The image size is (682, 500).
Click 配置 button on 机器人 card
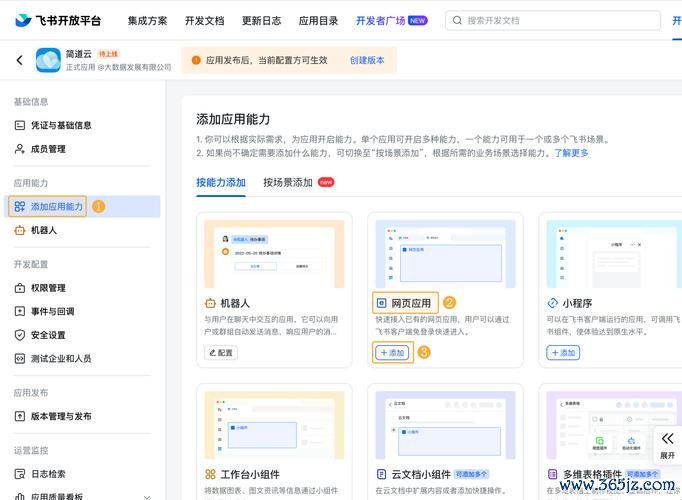point(221,353)
